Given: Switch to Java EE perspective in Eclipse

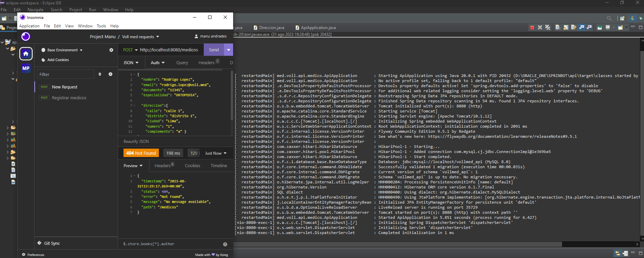Looking at the screenshot, I should tap(633, 18).
